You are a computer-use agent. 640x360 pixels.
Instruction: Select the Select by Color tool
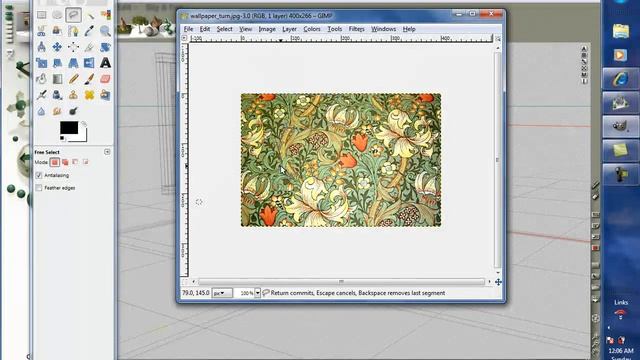click(x=105, y=15)
